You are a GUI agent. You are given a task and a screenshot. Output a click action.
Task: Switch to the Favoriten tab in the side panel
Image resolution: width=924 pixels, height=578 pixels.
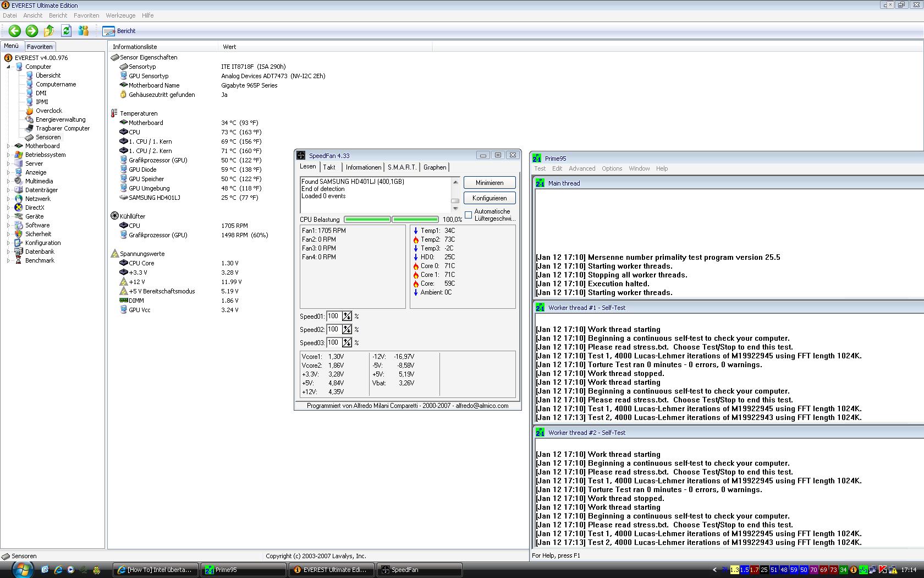40,47
